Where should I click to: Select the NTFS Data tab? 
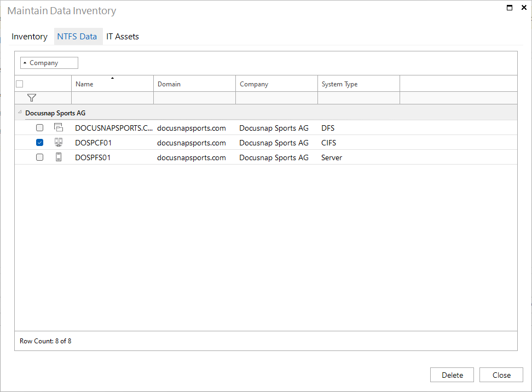click(x=77, y=37)
